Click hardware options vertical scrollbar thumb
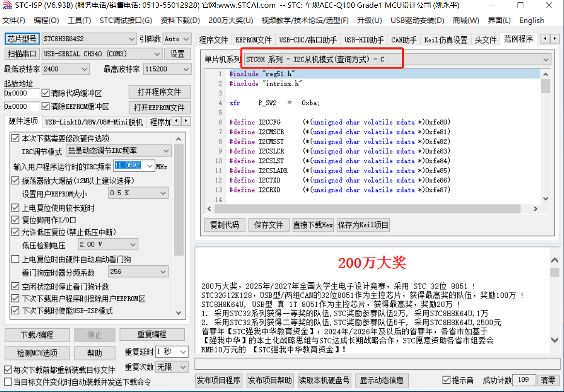Image resolution: width=564 pixels, height=392 pixels. [x=179, y=200]
